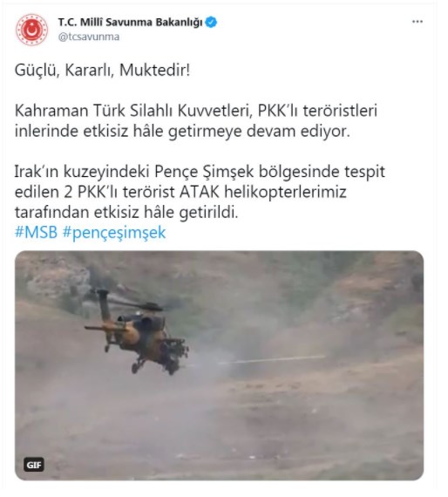Click the tracer fire streak in GIF

click(273, 360)
